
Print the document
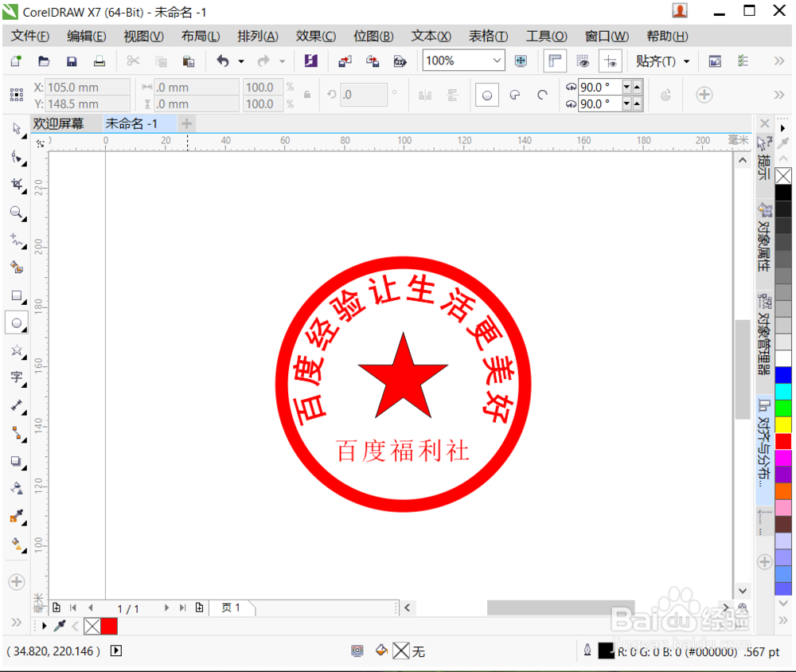click(x=99, y=61)
